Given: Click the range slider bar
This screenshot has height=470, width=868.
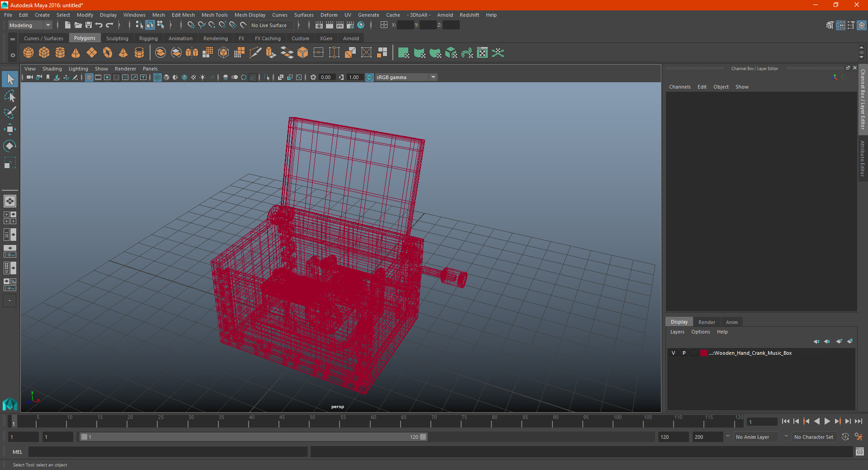Looking at the screenshot, I should coord(253,437).
